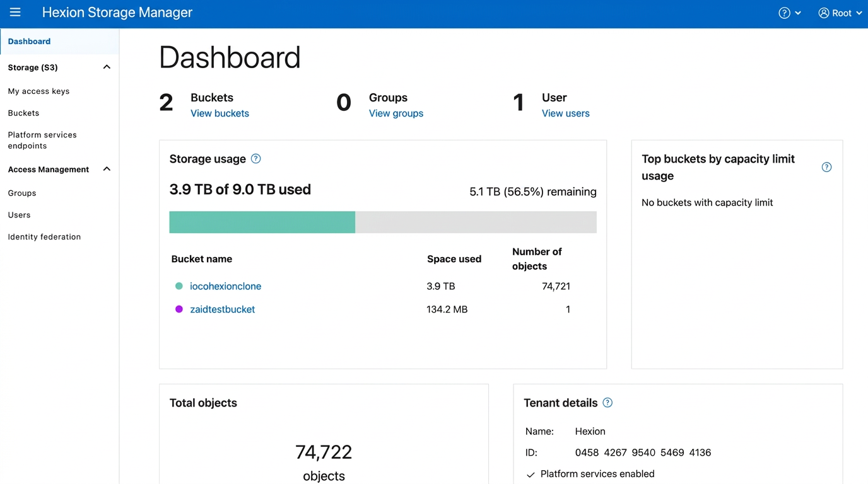Open the zaidtestbucket bucket link
This screenshot has height=484, width=868.
[x=222, y=309]
